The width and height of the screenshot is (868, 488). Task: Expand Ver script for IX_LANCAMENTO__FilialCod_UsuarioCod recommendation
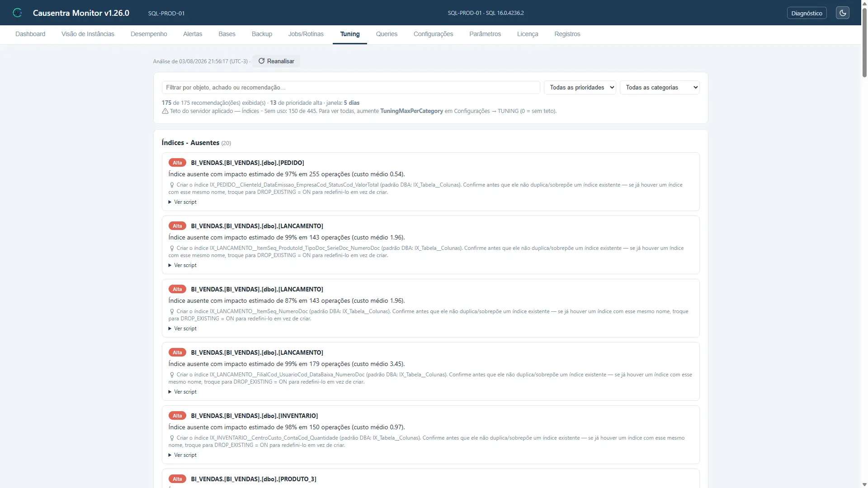click(183, 392)
